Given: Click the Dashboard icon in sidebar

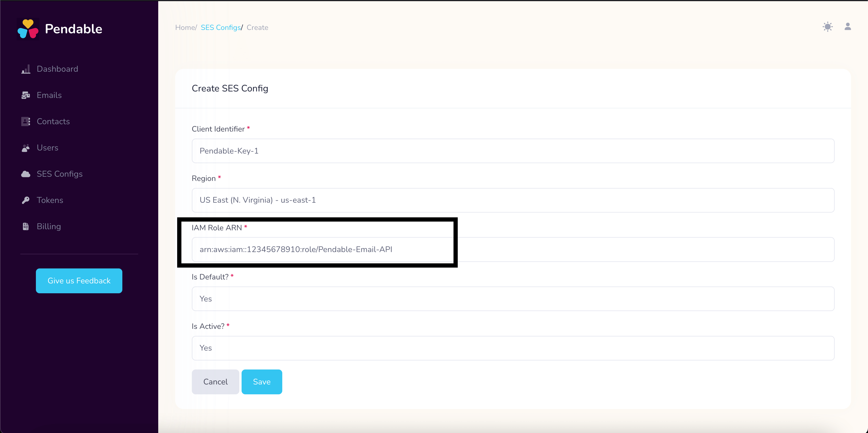Looking at the screenshot, I should (26, 69).
